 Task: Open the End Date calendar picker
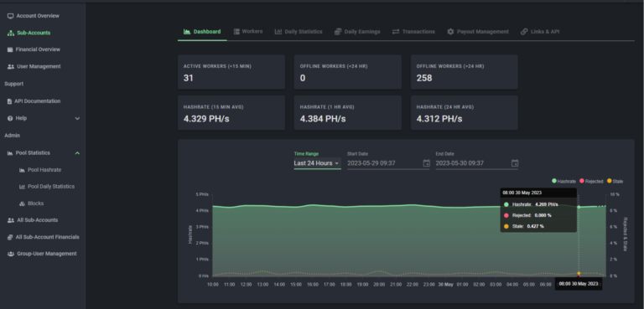point(515,163)
